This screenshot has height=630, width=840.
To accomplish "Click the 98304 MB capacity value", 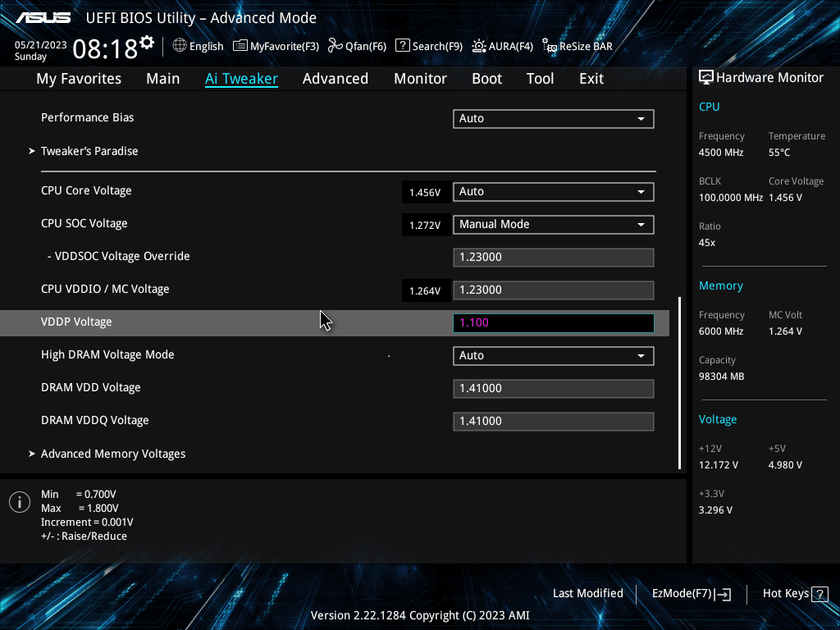I will tap(722, 377).
